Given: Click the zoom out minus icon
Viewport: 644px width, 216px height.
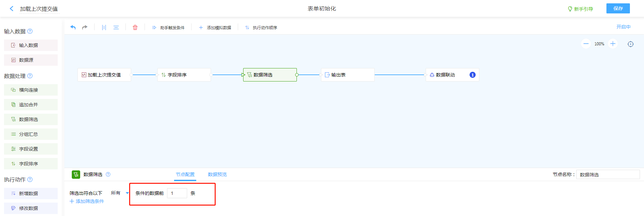Looking at the screenshot, I should click(586, 44).
